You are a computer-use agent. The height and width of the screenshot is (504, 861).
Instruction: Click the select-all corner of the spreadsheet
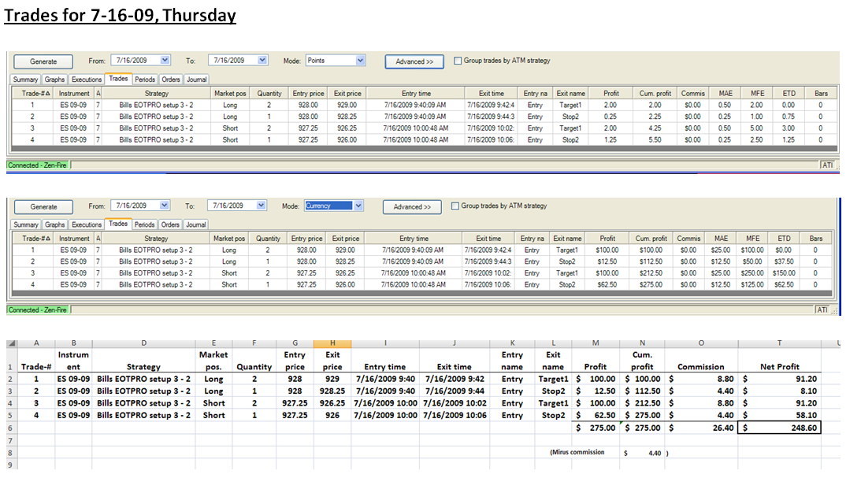[x=12, y=343]
